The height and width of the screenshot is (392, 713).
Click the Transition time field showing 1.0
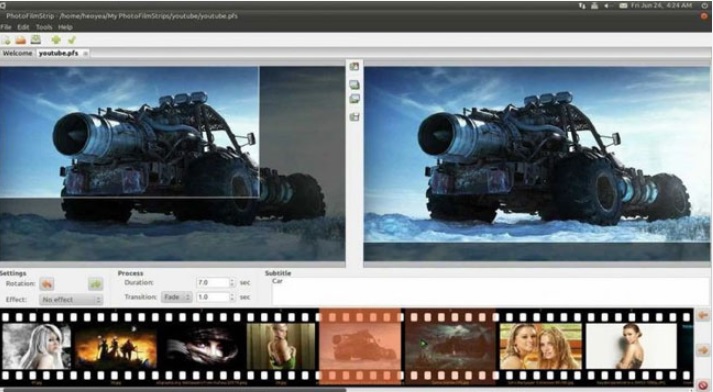[x=212, y=297]
